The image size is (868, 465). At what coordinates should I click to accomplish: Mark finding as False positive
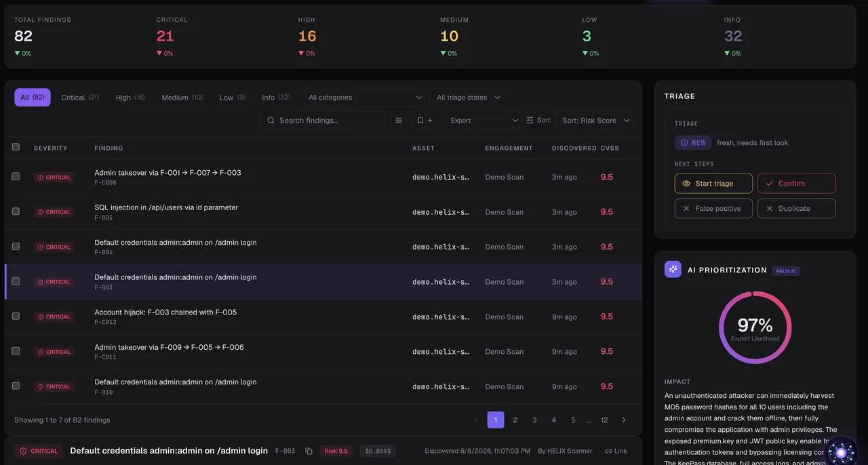pyautogui.click(x=713, y=209)
